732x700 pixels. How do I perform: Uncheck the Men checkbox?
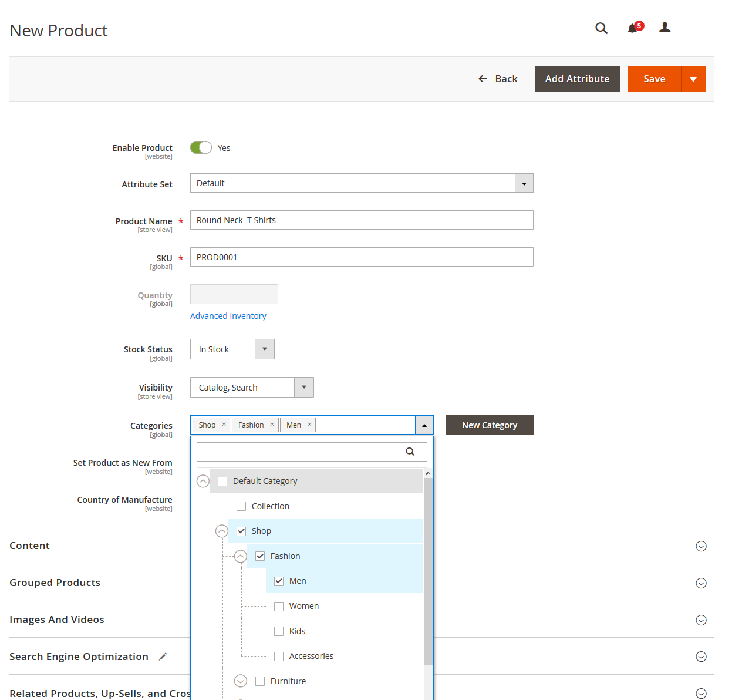(279, 581)
